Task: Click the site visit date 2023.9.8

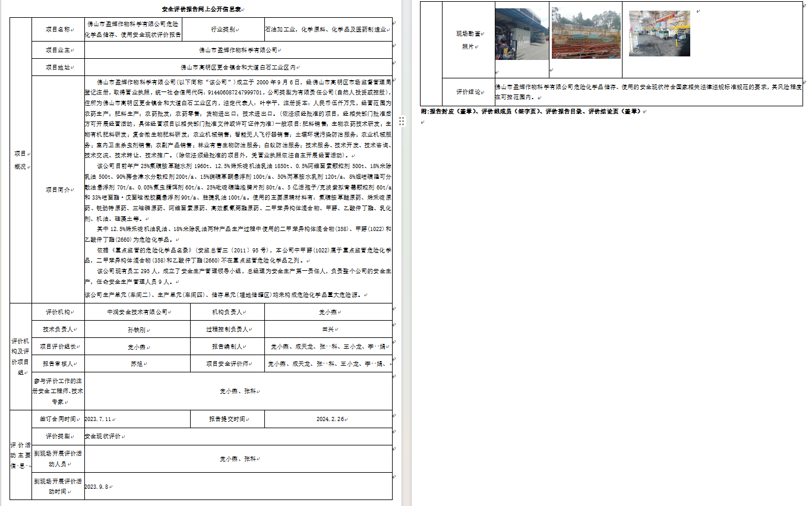Action: [x=96, y=486]
